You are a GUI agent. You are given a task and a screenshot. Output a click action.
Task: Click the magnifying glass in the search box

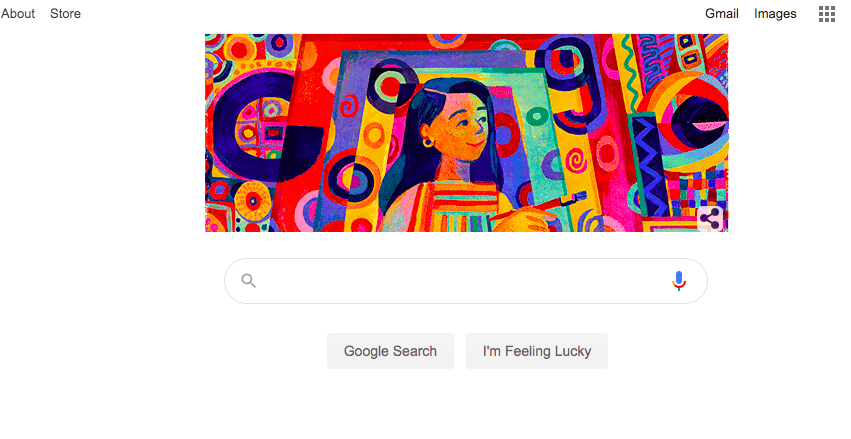pos(249,281)
